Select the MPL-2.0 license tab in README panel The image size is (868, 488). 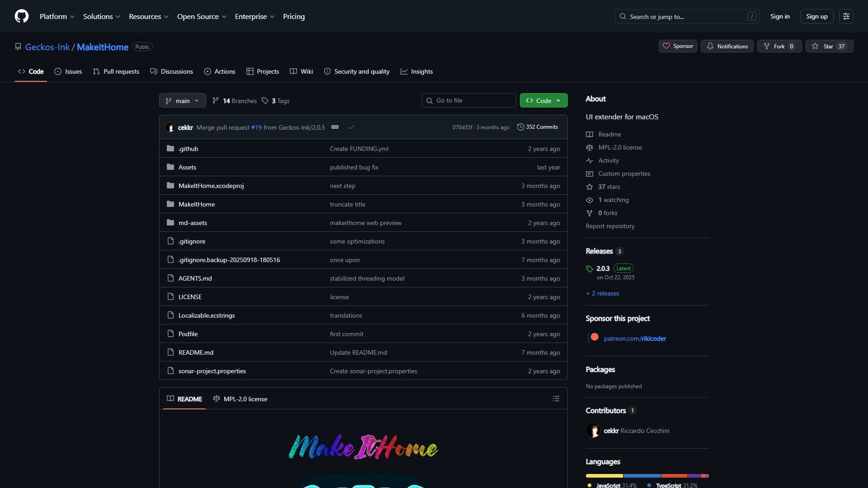(x=240, y=399)
